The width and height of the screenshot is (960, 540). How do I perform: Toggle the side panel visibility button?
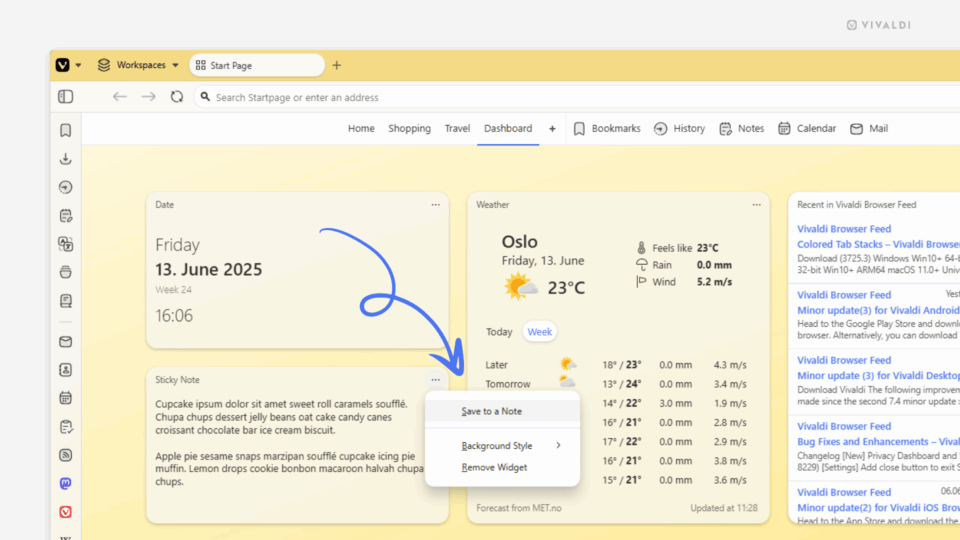click(x=66, y=97)
